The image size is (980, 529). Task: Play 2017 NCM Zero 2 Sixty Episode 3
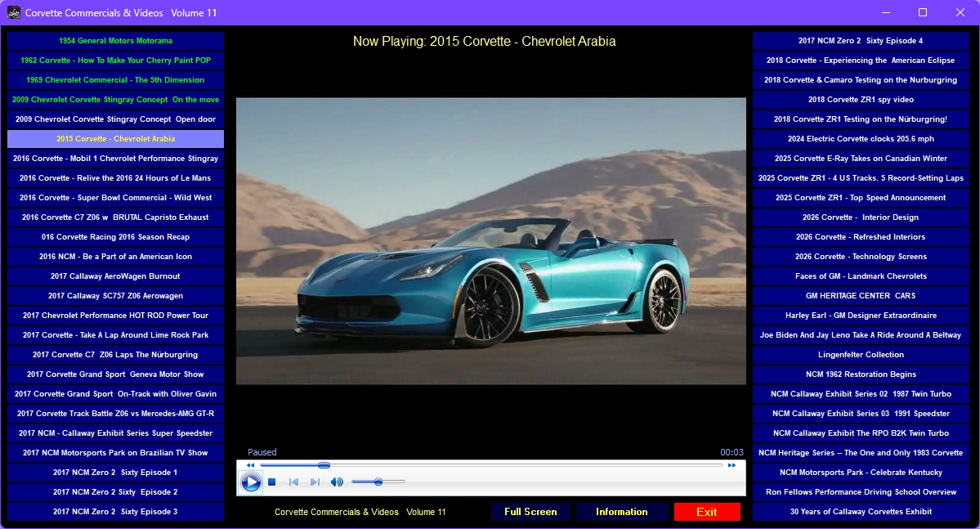tap(115, 512)
